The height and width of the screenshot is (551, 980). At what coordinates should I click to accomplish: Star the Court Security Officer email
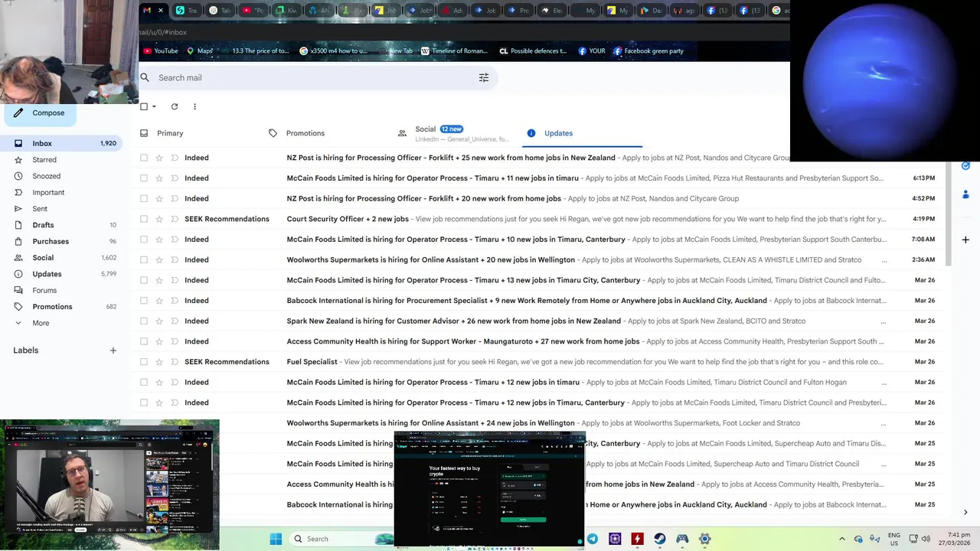tap(159, 219)
